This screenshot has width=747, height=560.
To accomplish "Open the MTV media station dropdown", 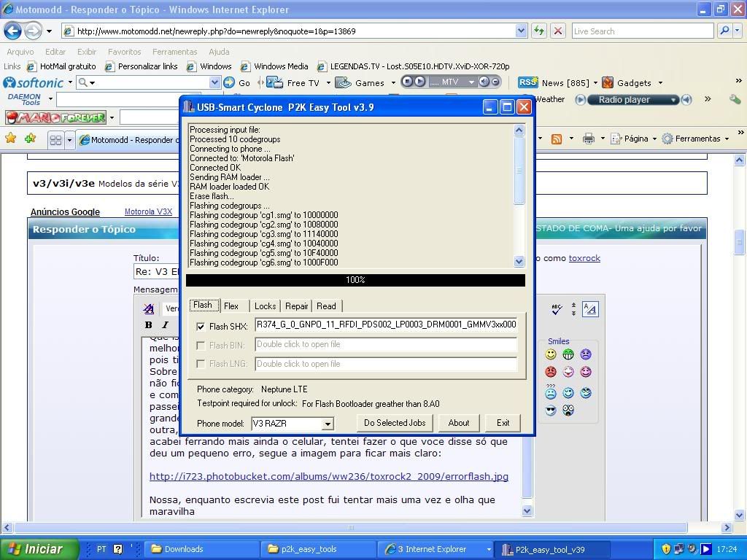I will tap(471, 82).
